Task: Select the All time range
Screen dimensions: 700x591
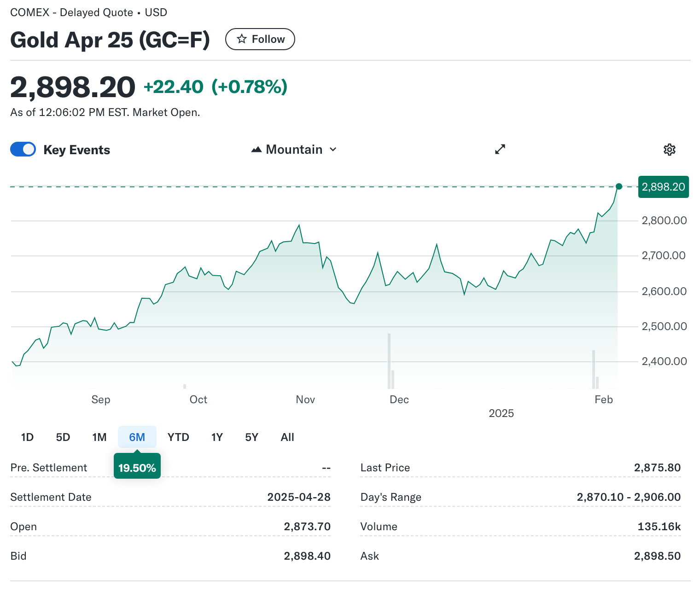Action: pyautogui.click(x=287, y=437)
